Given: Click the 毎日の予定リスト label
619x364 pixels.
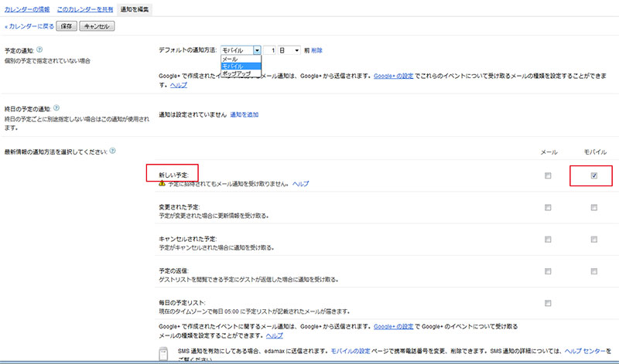Looking at the screenshot, I should [x=182, y=303].
